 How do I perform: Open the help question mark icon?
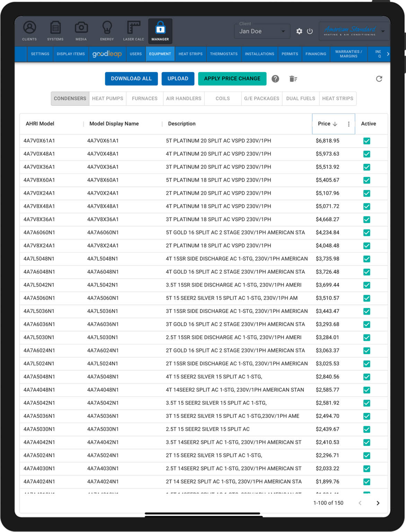pos(275,79)
